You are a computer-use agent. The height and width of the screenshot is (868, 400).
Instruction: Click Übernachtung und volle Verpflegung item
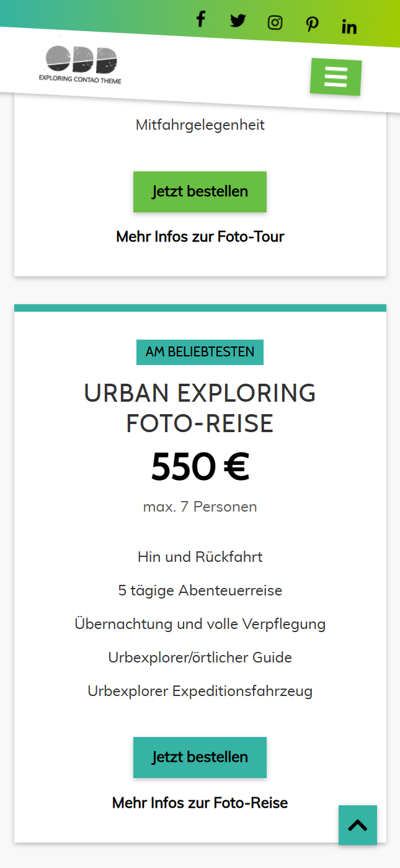point(200,624)
